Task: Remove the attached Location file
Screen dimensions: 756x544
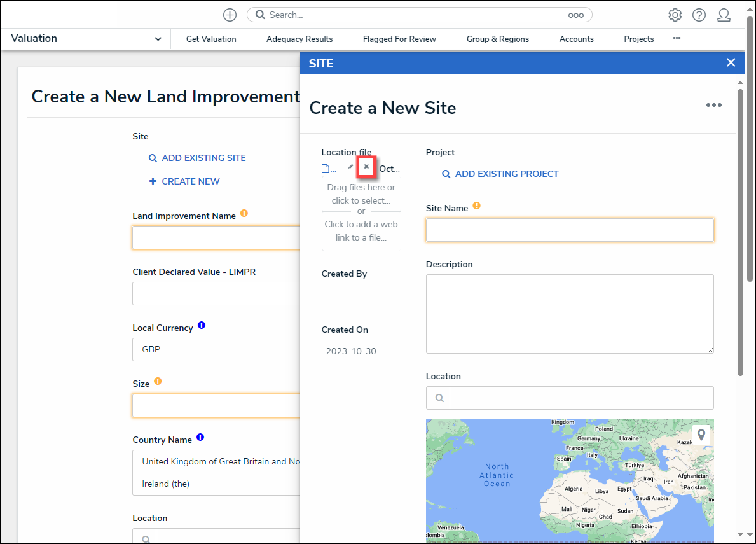Action: pos(366,167)
